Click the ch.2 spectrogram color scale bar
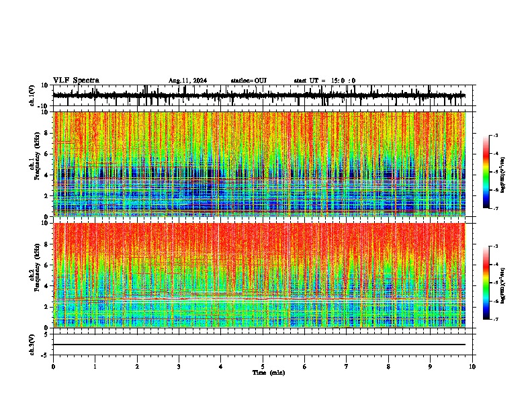Screen dimensions: 532x411 (486, 283)
